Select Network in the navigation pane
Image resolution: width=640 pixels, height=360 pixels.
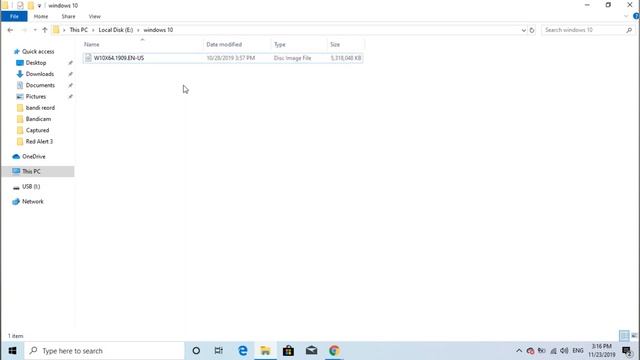[32, 202]
